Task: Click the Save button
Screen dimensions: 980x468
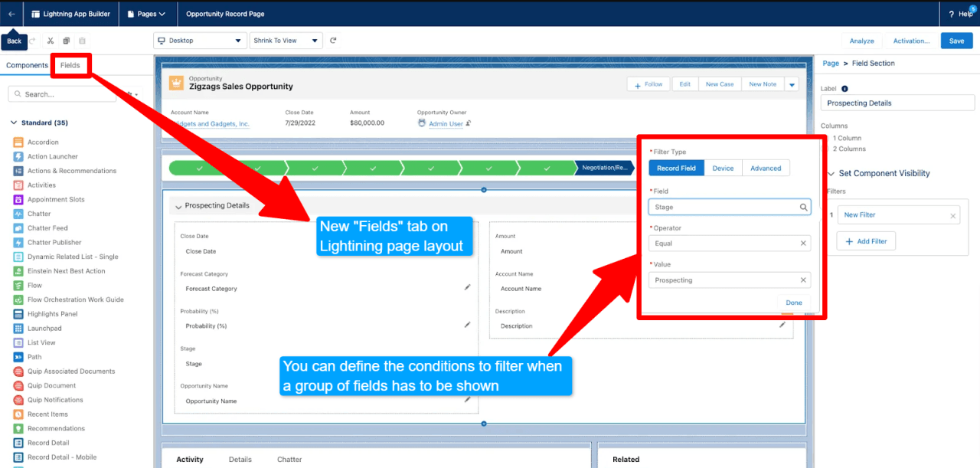Action: [956, 41]
